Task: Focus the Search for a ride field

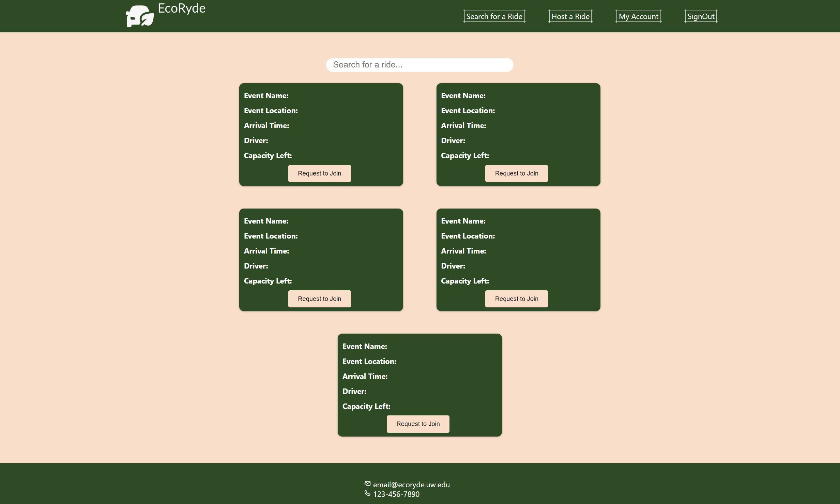Action: click(419, 65)
